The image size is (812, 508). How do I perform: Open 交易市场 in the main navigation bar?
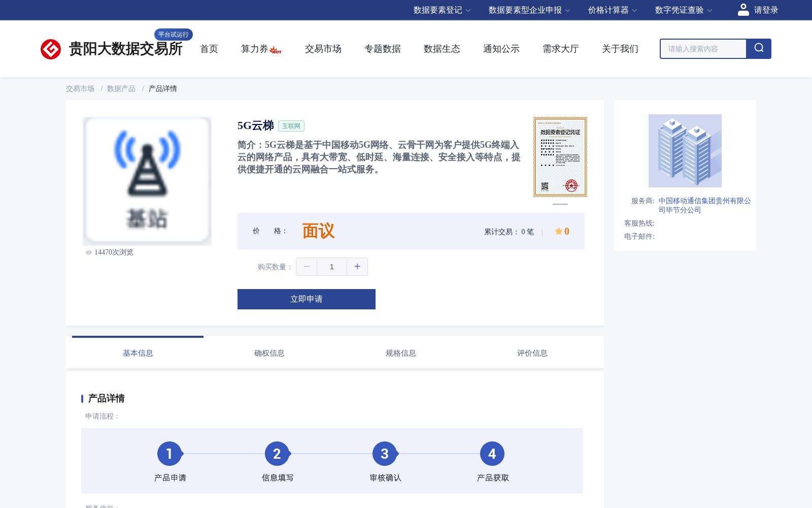tap(323, 49)
